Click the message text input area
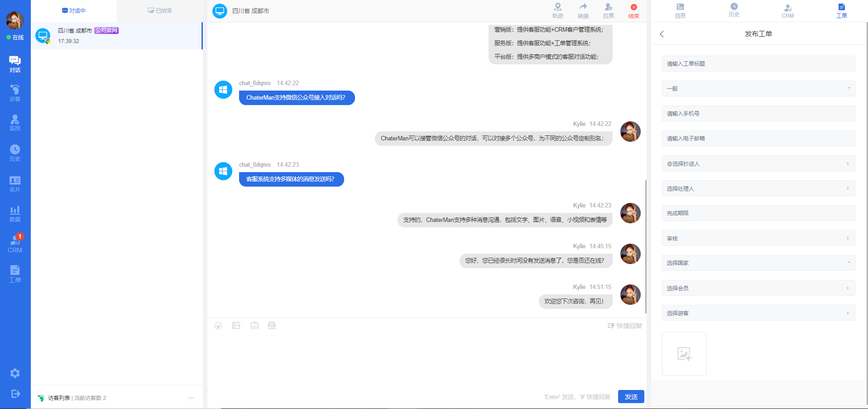 (427, 360)
